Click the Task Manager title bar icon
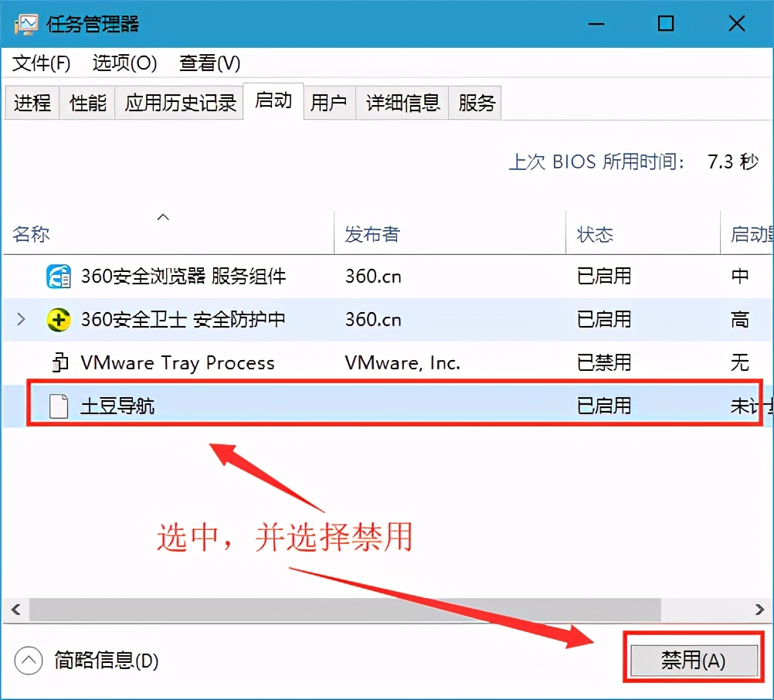774x700 pixels. [x=25, y=24]
